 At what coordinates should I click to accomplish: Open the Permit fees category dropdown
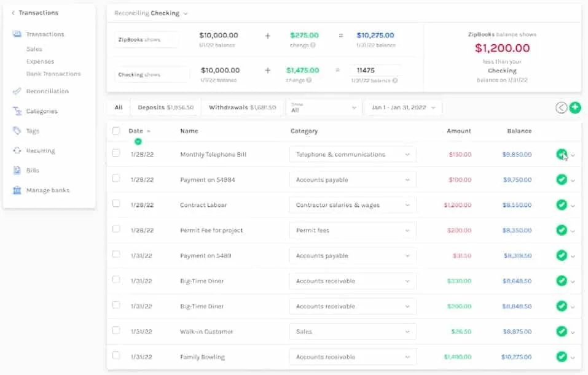[x=353, y=230]
